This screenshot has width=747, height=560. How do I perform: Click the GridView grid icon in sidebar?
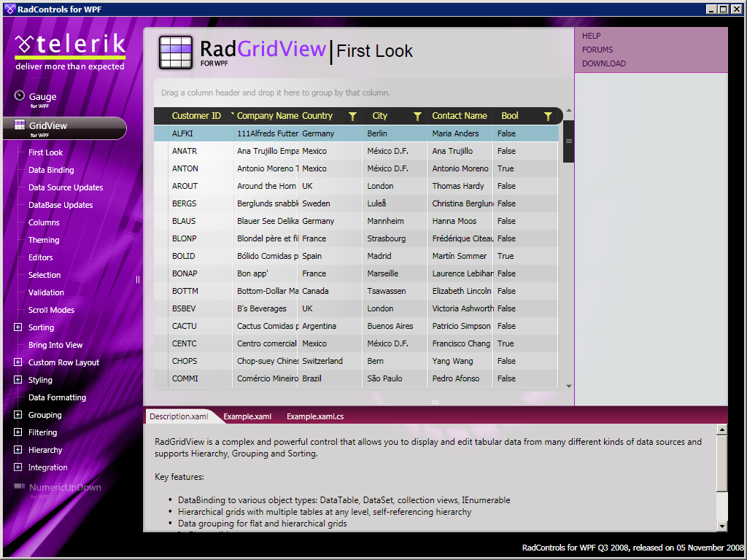click(20, 125)
